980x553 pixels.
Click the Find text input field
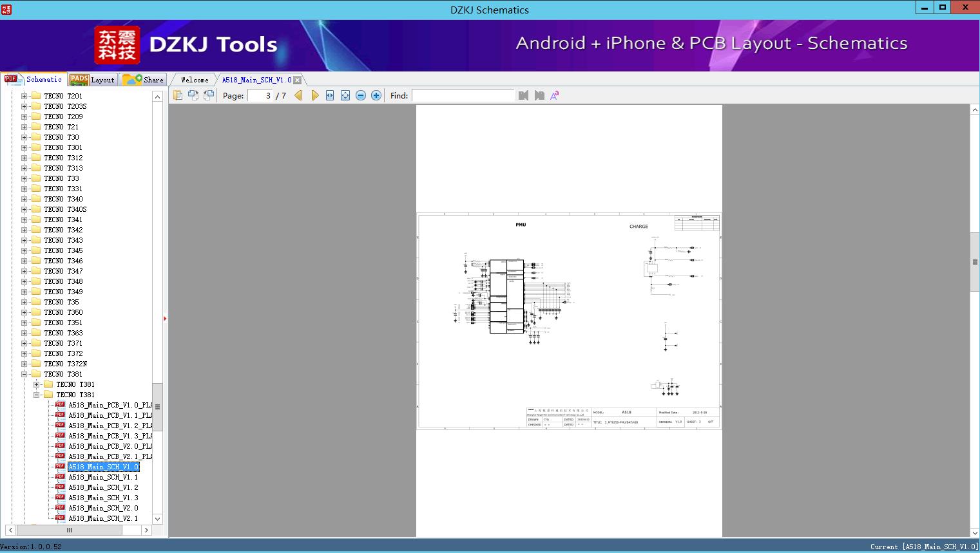(463, 95)
